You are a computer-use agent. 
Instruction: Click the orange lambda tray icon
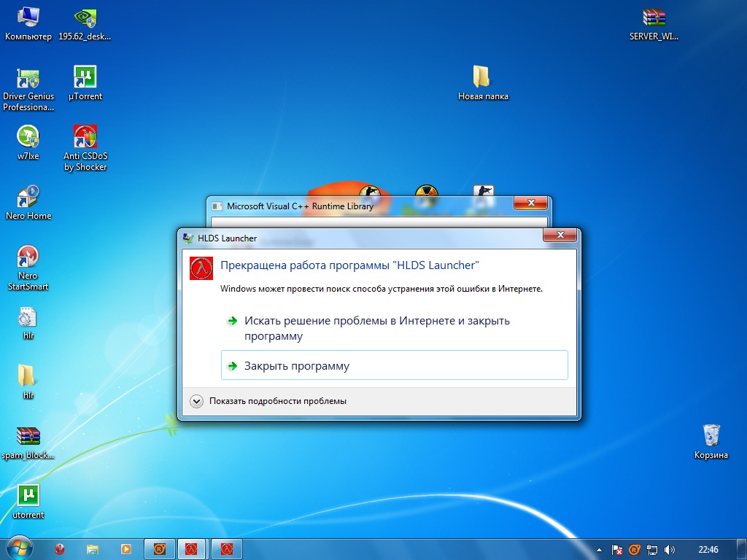coord(634,550)
